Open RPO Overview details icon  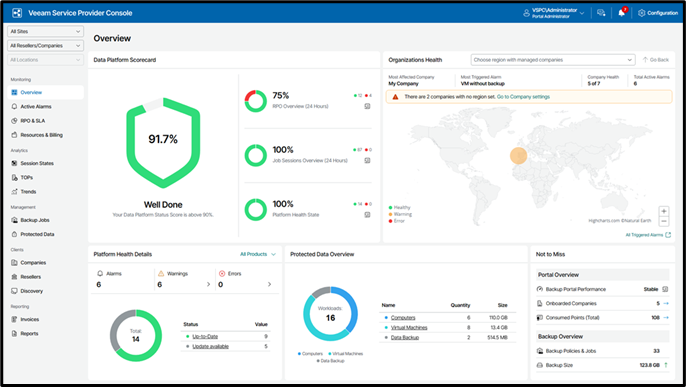point(368,106)
